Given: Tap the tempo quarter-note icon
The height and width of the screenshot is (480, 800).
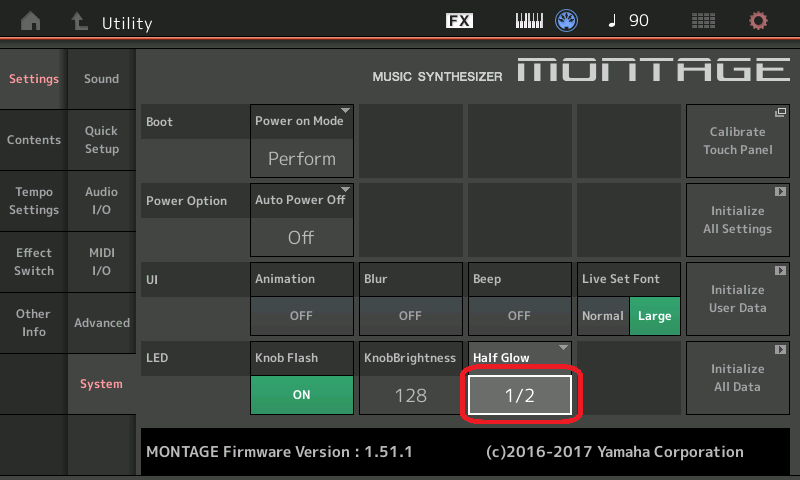Looking at the screenshot, I should [612, 21].
